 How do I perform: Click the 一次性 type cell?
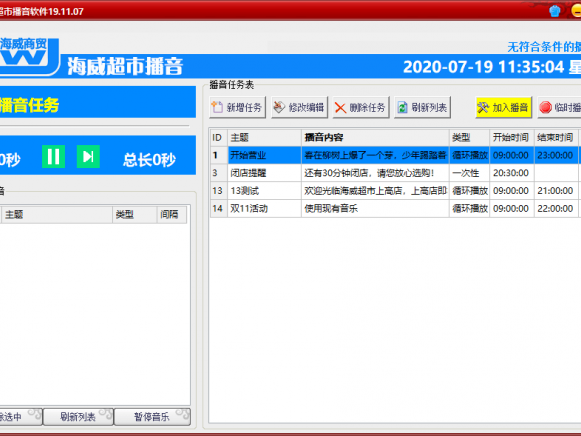click(469, 173)
